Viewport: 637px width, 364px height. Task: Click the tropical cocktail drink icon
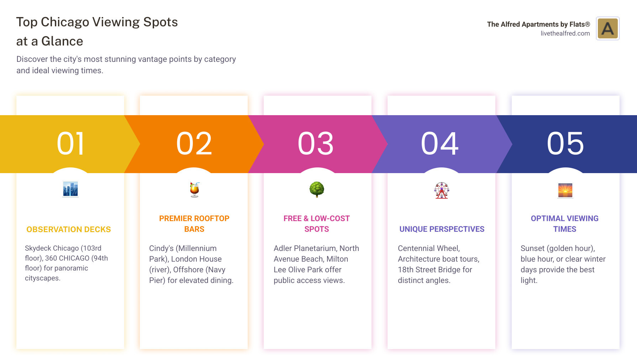click(x=194, y=189)
